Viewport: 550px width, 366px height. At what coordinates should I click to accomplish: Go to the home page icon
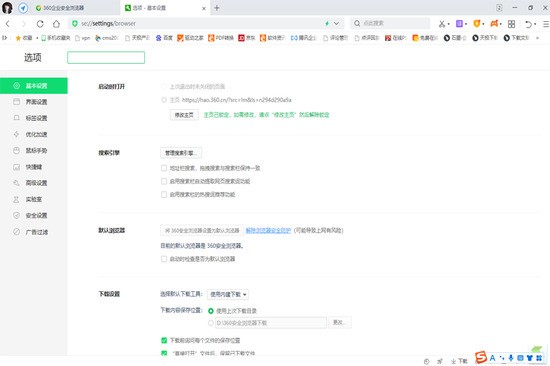56,24
